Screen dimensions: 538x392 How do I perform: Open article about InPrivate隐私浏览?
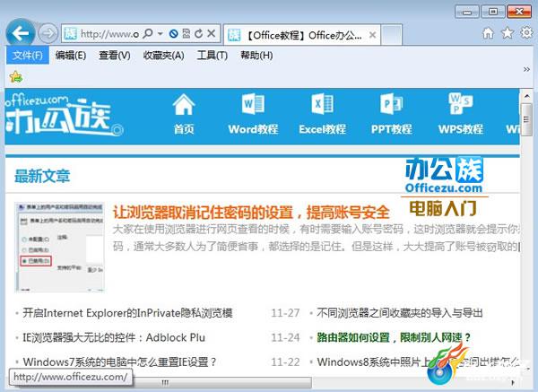tap(127, 313)
